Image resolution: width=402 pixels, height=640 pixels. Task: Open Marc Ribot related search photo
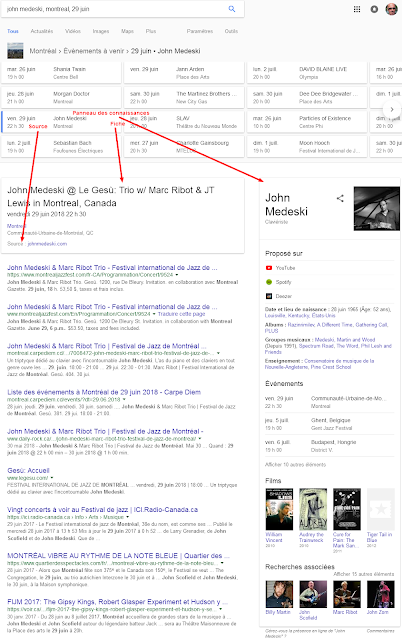(346, 594)
